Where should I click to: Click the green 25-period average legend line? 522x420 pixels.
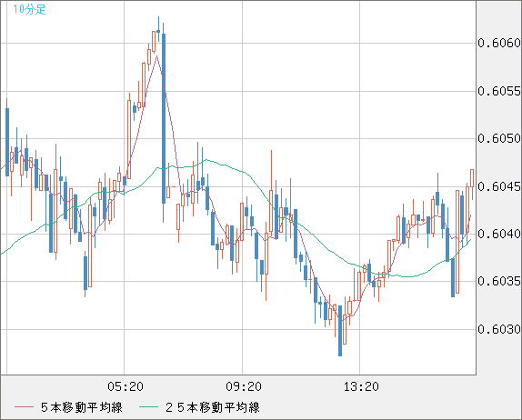click(148, 407)
